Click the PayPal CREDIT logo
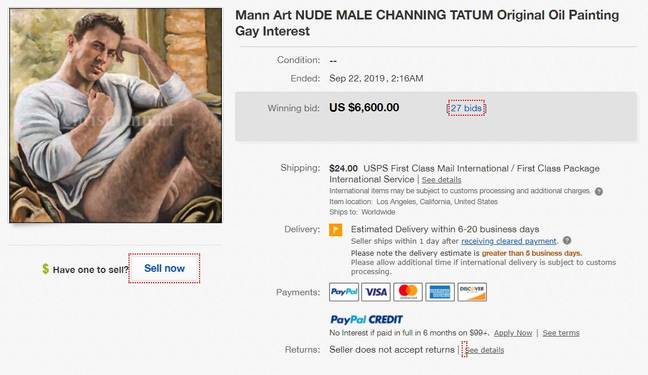The height and width of the screenshot is (375, 648). tap(366, 319)
